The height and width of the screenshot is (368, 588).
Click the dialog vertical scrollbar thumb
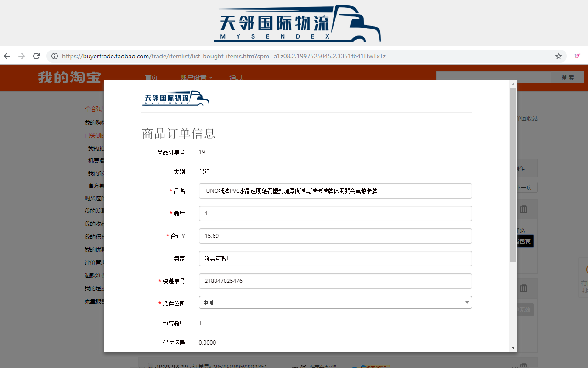tap(514, 175)
